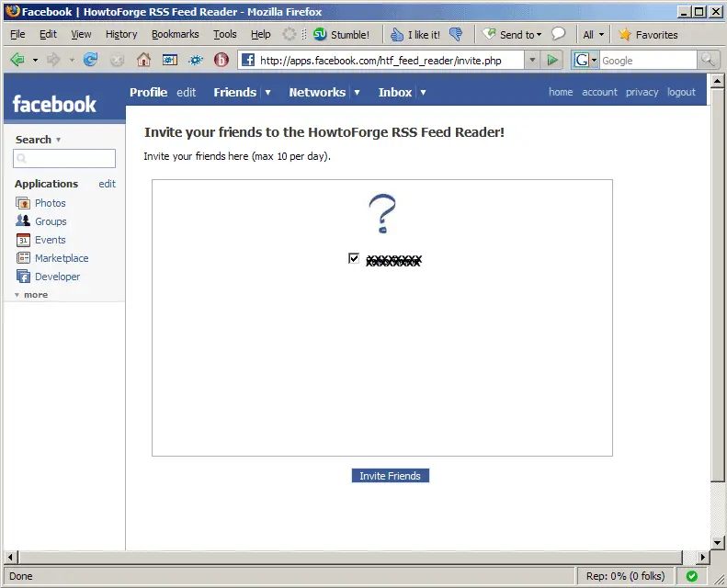Click the logout link
This screenshot has height=588, width=727.
(681, 92)
